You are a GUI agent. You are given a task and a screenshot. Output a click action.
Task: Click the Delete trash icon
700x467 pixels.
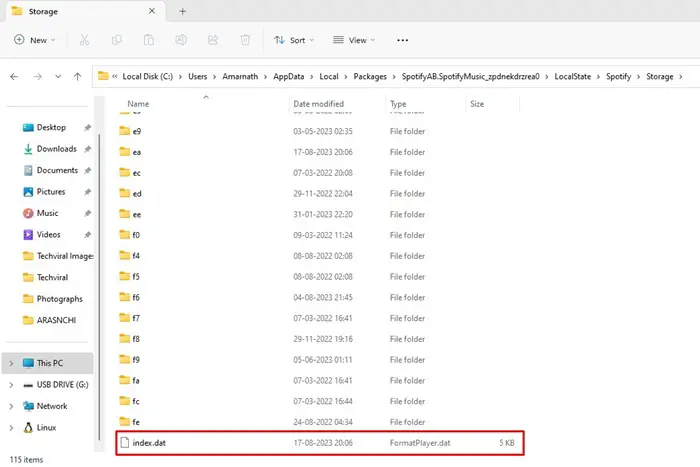[245, 40]
